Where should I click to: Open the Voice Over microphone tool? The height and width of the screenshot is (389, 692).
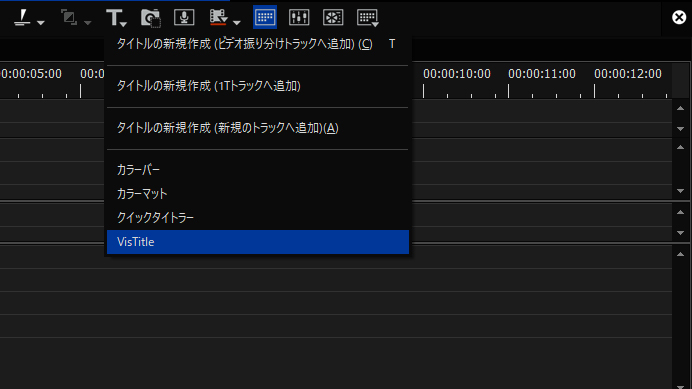tap(184, 18)
